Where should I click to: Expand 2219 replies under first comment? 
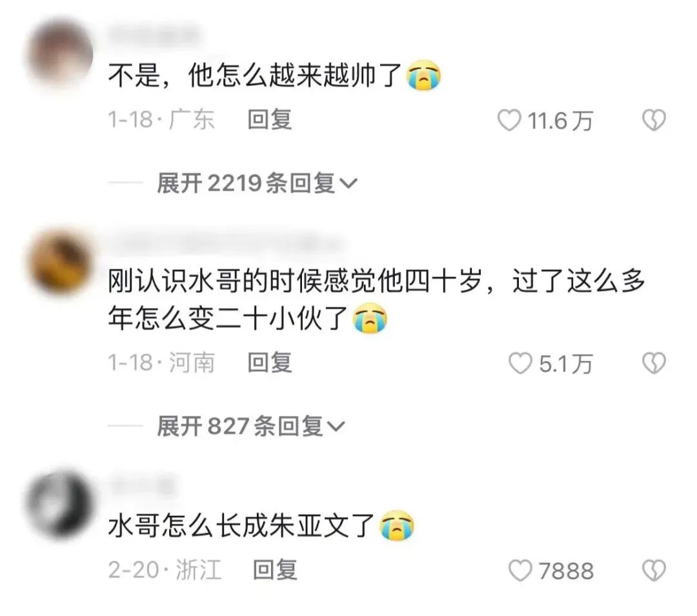click(257, 183)
